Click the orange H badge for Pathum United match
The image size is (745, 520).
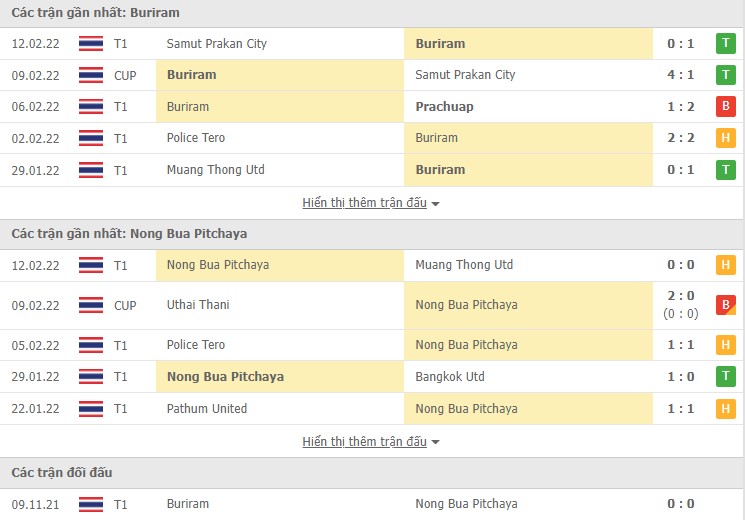(x=726, y=409)
